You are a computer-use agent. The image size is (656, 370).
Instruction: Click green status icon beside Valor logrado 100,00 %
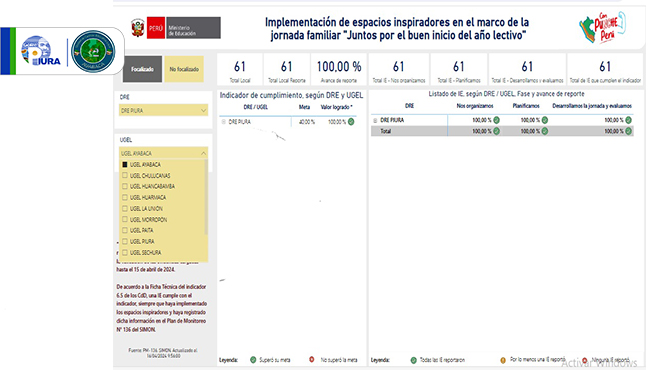tap(351, 122)
